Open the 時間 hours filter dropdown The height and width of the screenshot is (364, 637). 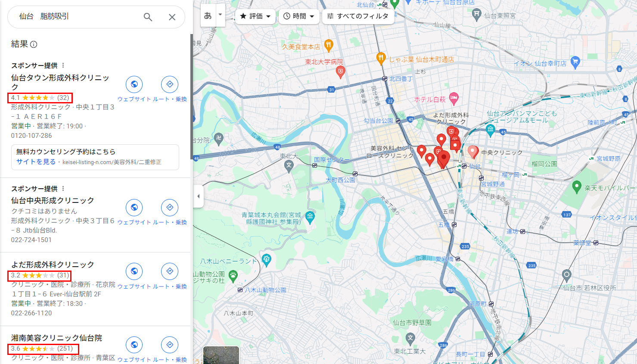(x=299, y=16)
